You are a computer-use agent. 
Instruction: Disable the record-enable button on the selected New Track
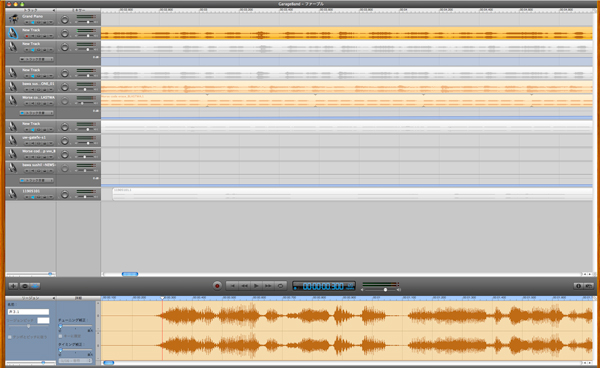[26, 36]
